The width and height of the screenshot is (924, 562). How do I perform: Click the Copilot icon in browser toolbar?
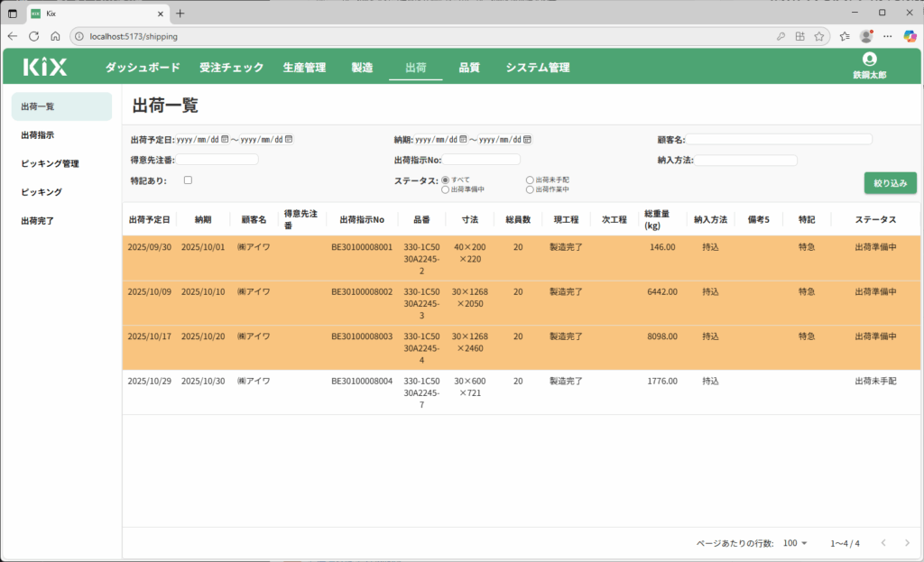point(910,36)
